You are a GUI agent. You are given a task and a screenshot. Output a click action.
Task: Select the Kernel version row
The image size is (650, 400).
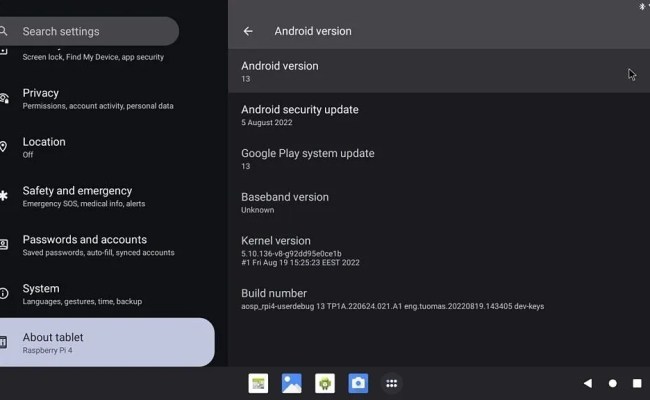(439, 251)
